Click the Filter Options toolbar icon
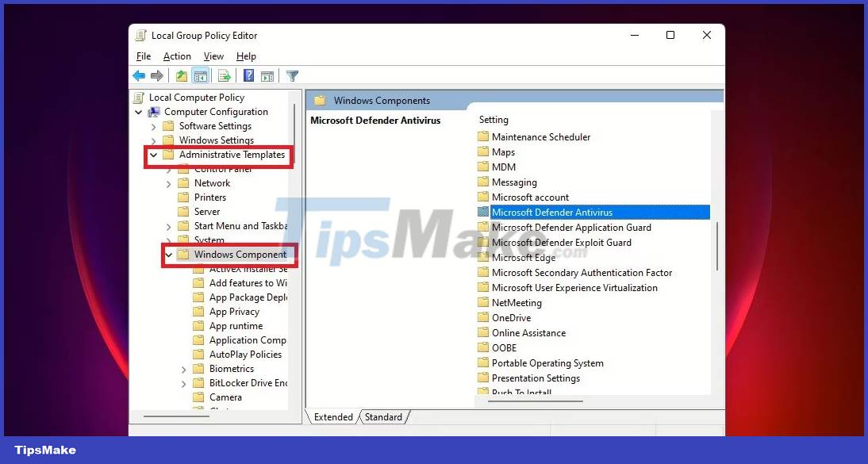 click(x=292, y=75)
